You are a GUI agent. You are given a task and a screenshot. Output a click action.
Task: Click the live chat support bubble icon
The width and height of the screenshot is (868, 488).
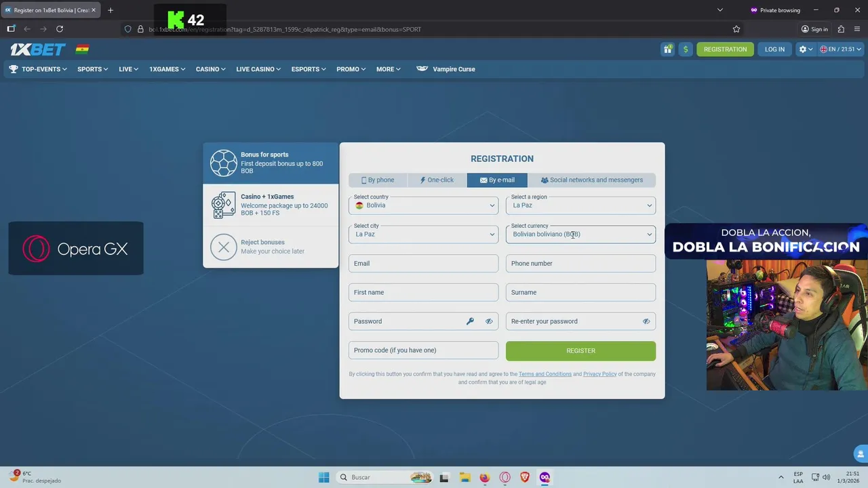pos(861,454)
